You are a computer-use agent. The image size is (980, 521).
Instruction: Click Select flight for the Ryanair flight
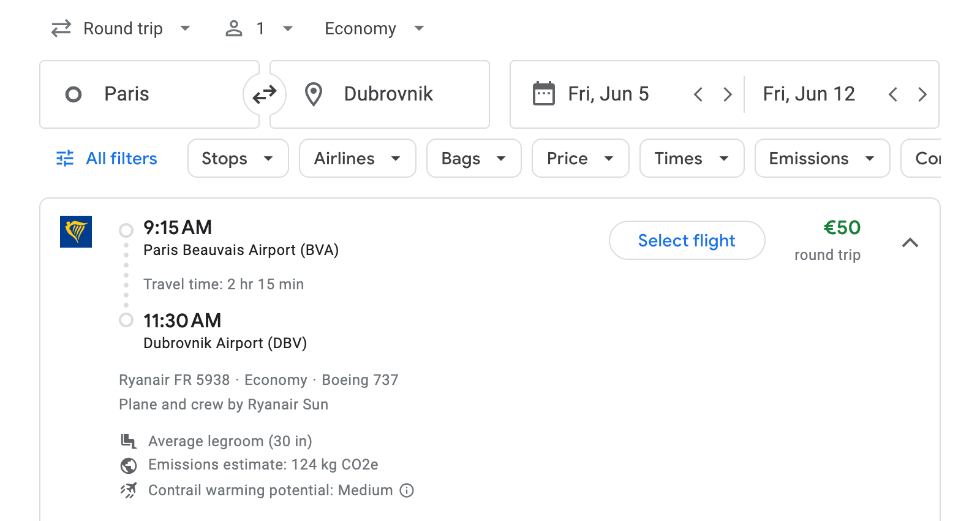point(687,240)
